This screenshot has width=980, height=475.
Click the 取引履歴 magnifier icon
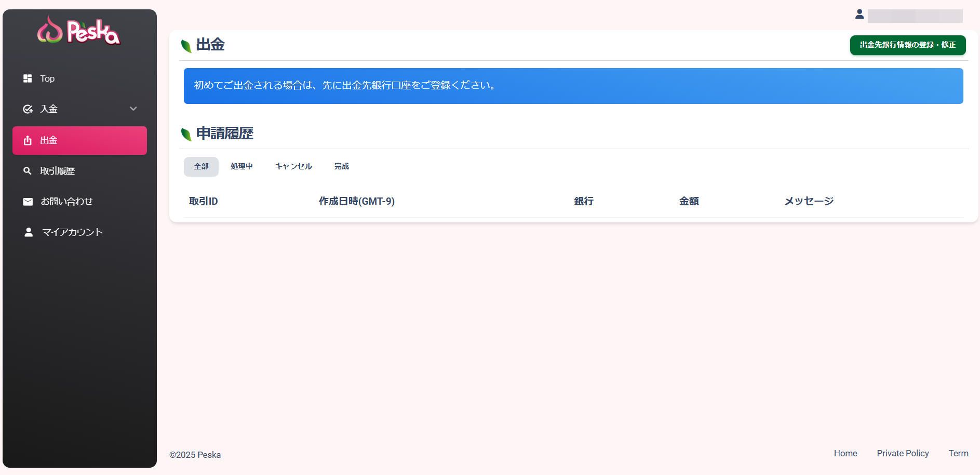tap(28, 171)
